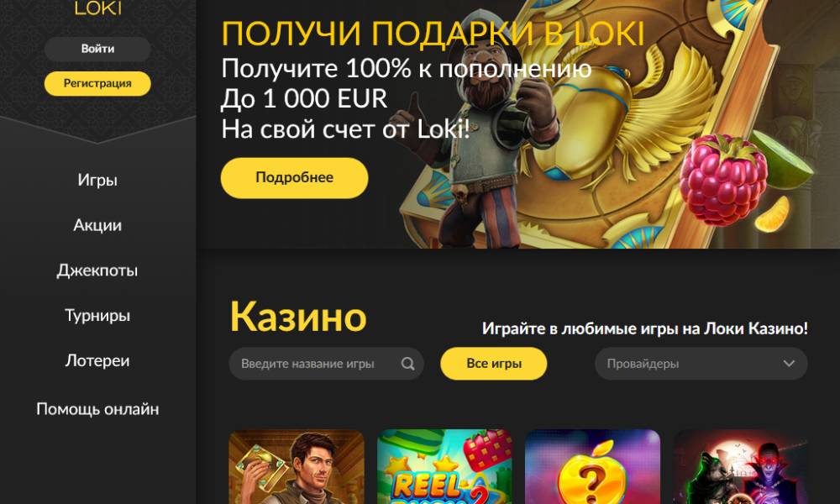Viewport: 840px width, 504px height.
Task: Open the Лотереи menu item
Action: pyautogui.click(x=97, y=360)
